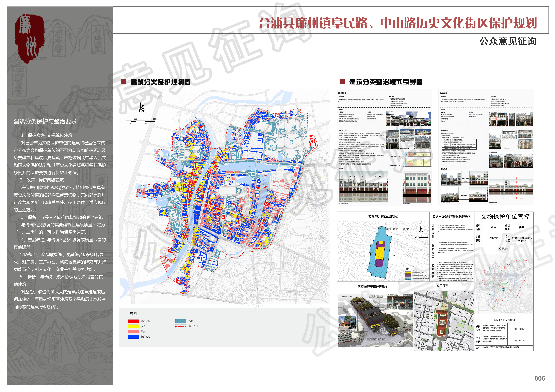Click the sidebar line 3、保留 与保护区传统风貌协调的其他建筑
The width and height of the screenshot is (555, 392).
pyautogui.click(x=62, y=217)
